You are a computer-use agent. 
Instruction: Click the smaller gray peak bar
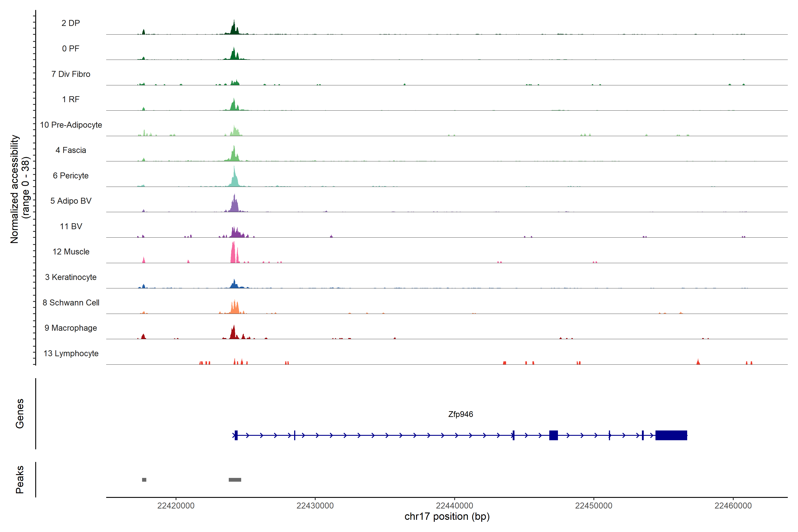pos(144,480)
